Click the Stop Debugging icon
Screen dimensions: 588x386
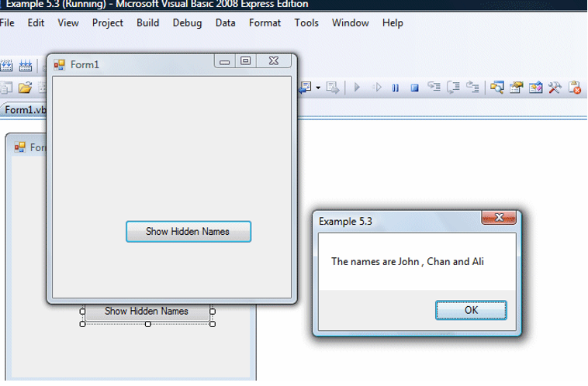414,88
